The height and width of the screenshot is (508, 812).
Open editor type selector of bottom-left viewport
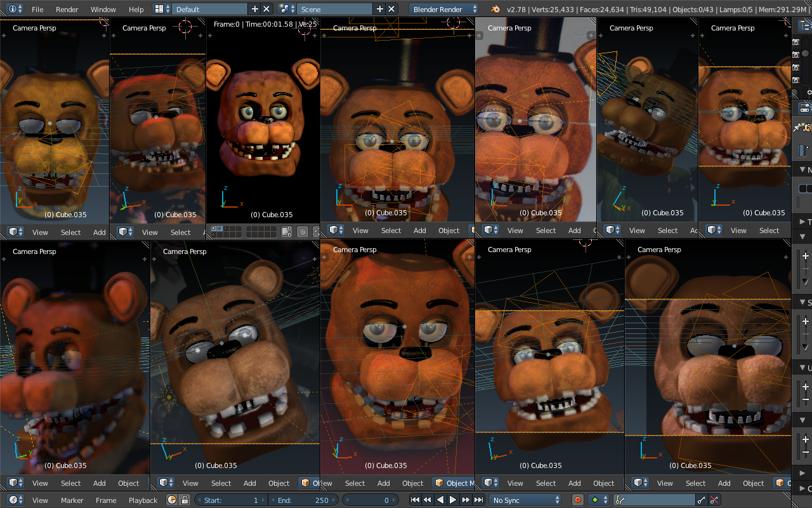(x=15, y=483)
